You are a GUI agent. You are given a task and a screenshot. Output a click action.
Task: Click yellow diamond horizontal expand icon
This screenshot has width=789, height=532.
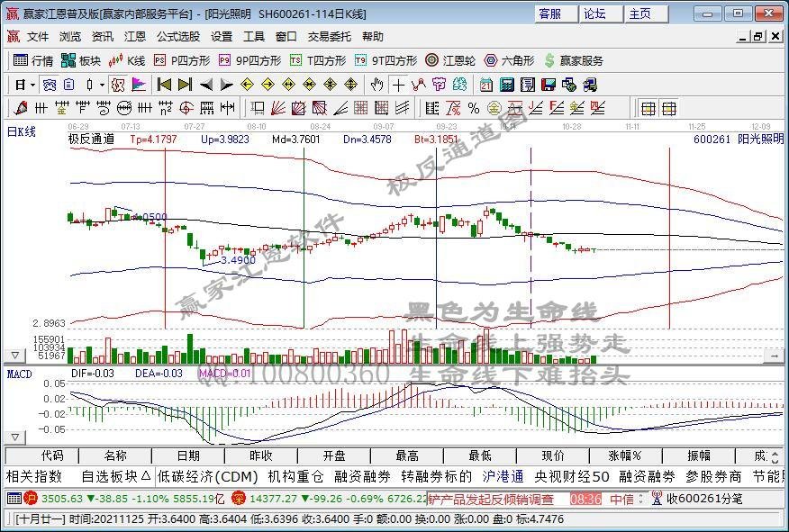coord(288,85)
